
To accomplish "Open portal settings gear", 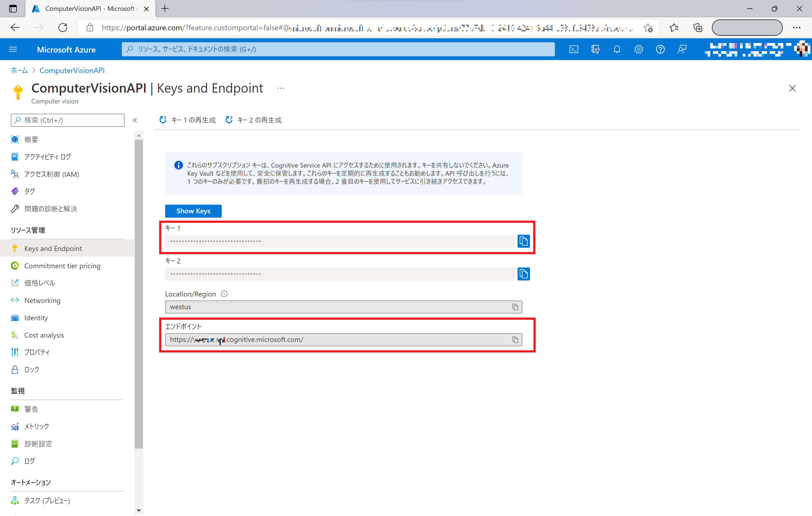I will coord(638,50).
